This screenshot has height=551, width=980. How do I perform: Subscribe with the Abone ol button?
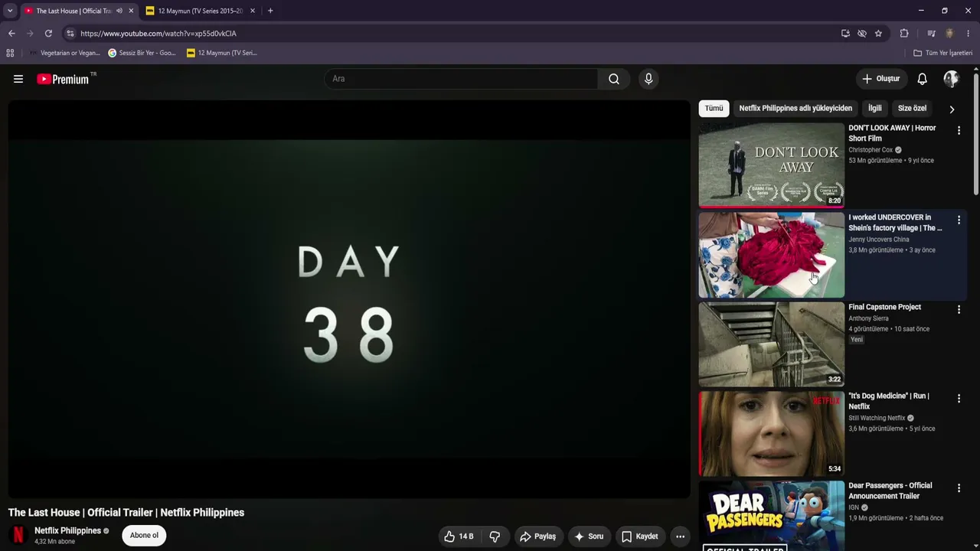(144, 536)
